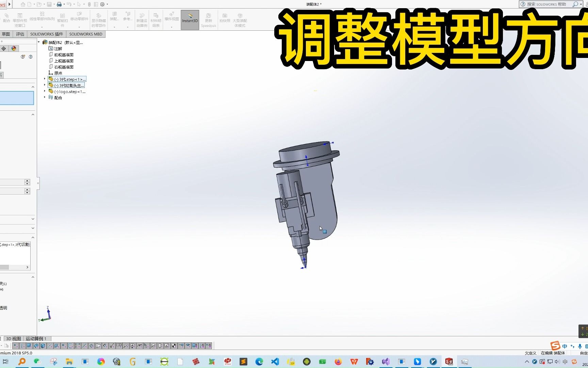This screenshot has height=368, width=588.
Task: Expand the 3代.step<1> tree item
Action: click(x=45, y=79)
